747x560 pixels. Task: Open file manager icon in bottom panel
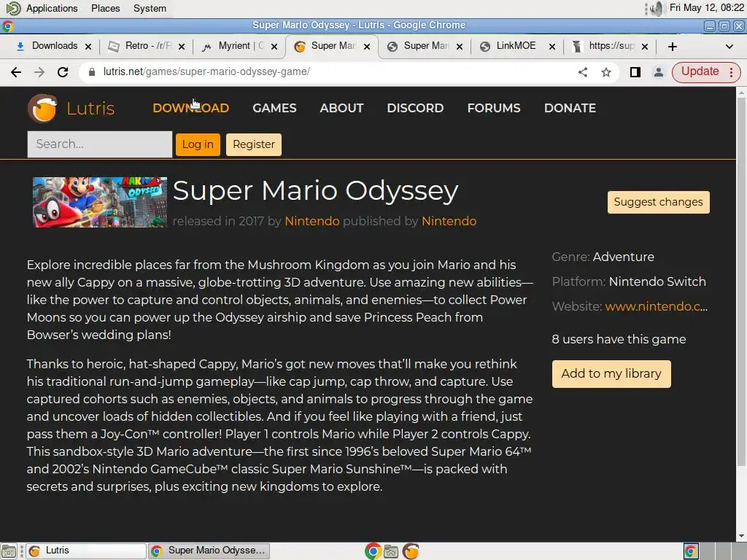tap(391, 551)
